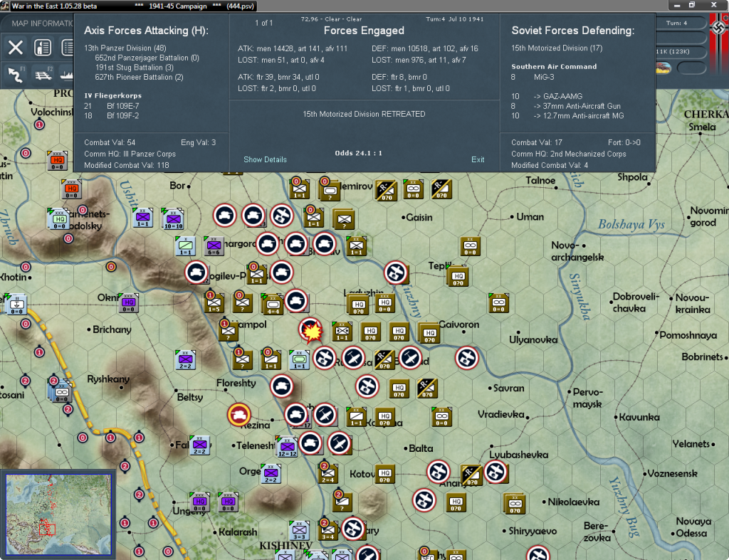Click the Balta city label on the map

pos(421,448)
